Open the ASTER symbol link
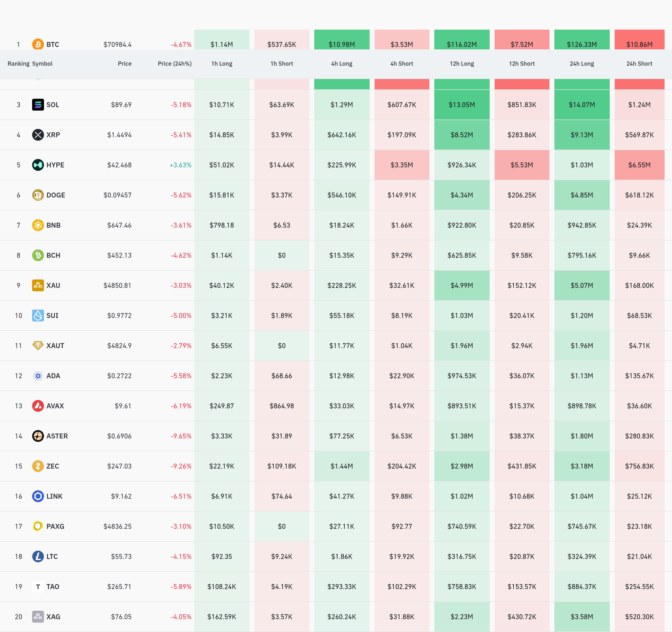Image resolution: width=672 pixels, height=632 pixels. [x=57, y=436]
